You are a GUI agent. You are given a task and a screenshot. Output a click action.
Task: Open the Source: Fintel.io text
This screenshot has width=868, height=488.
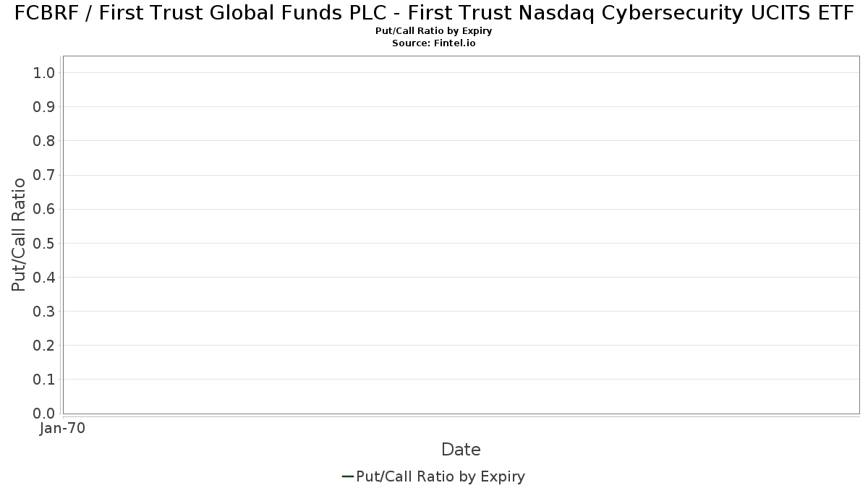point(434,43)
